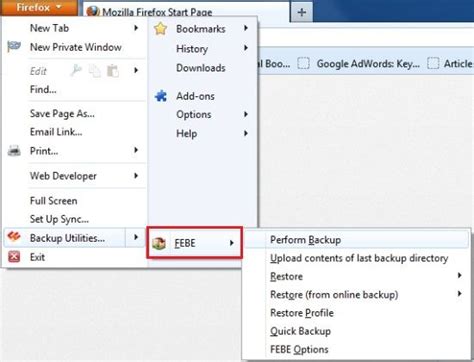This screenshot has width=474, height=362.
Task: Expand the Restore submenu arrow
Action: [460, 275]
